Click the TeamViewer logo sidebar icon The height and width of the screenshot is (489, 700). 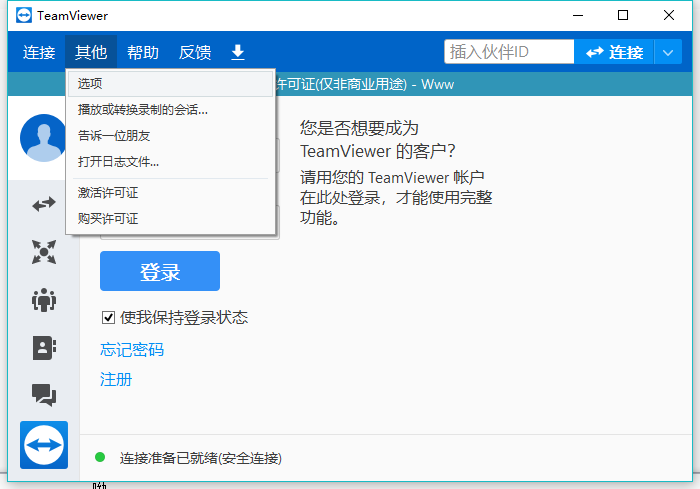(44, 445)
